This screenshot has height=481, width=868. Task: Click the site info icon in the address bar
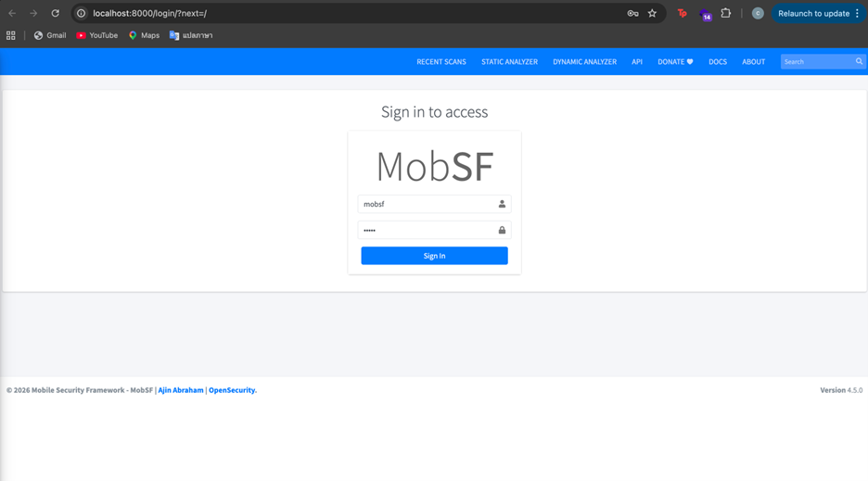81,13
